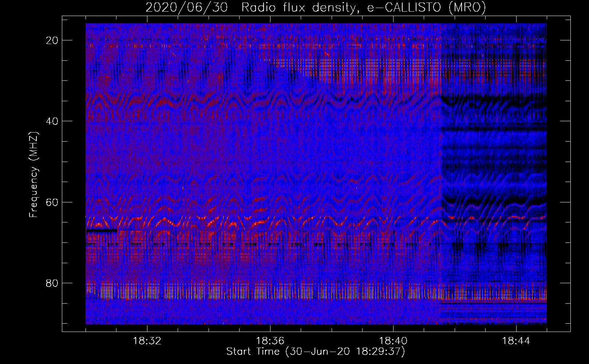This screenshot has width=589, height=364.
Task: Click the 80 tick label on the frequency axis
Action: tap(52, 283)
